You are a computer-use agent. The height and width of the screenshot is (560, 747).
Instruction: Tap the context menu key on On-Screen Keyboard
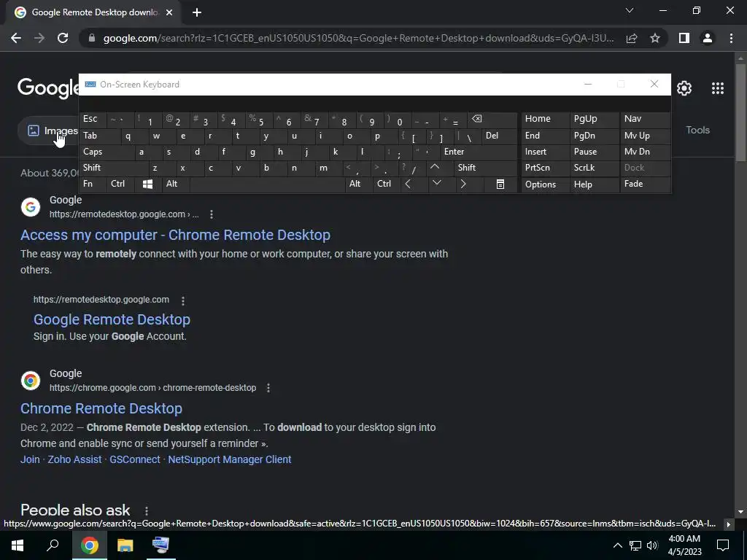pyautogui.click(x=500, y=184)
